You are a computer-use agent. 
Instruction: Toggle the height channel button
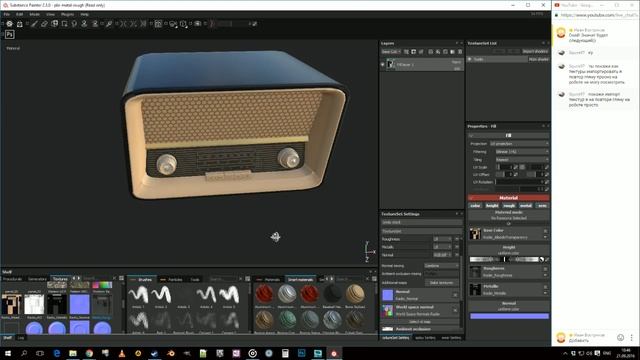coord(492,206)
